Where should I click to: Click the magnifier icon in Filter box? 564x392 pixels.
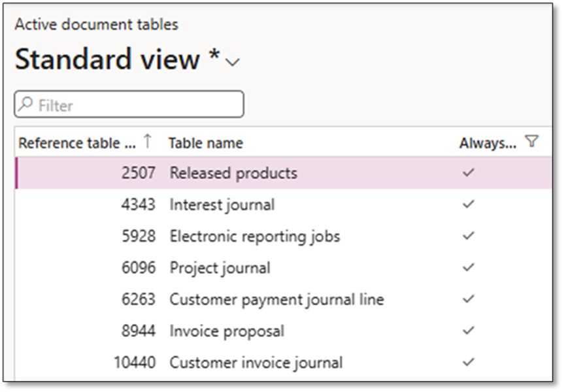coord(26,105)
